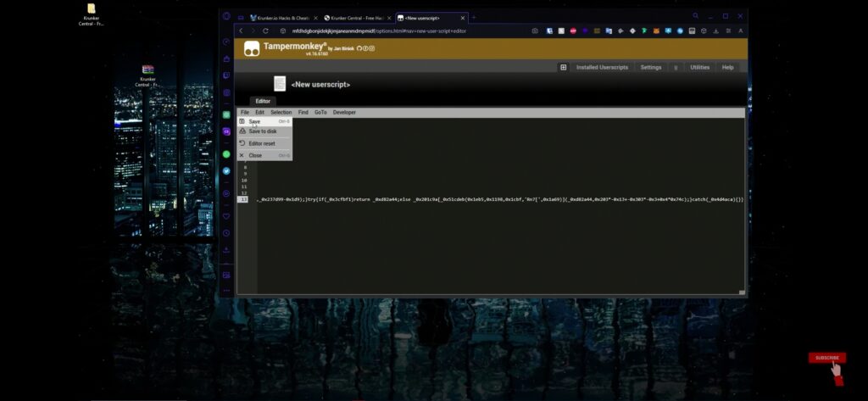The height and width of the screenshot is (401, 868).
Task: Switch to the Editor tab
Action: [263, 102]
